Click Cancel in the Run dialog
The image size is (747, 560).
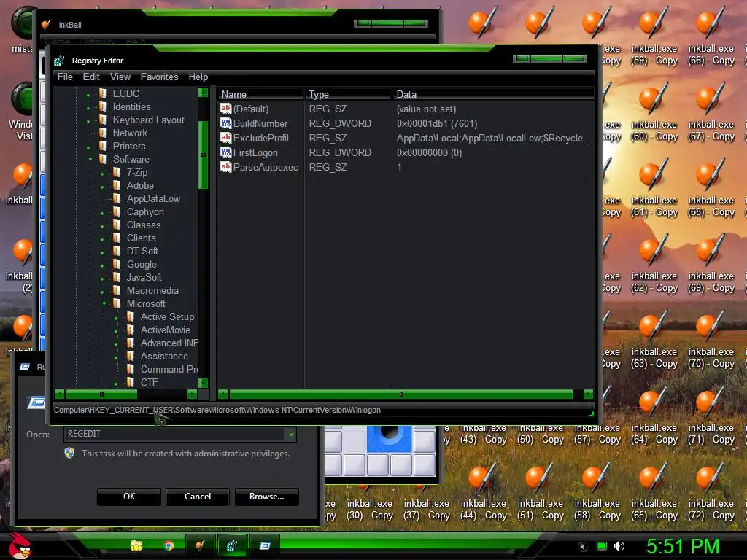198,496
